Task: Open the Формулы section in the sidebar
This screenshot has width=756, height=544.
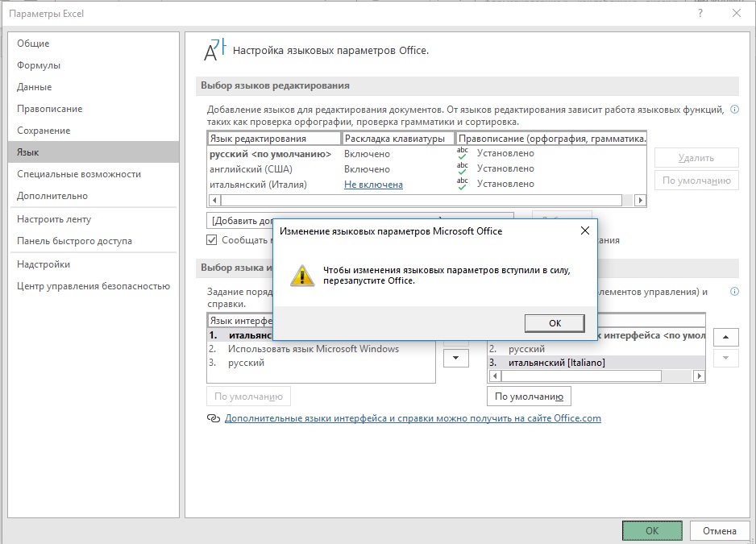Action: (39, 65)
